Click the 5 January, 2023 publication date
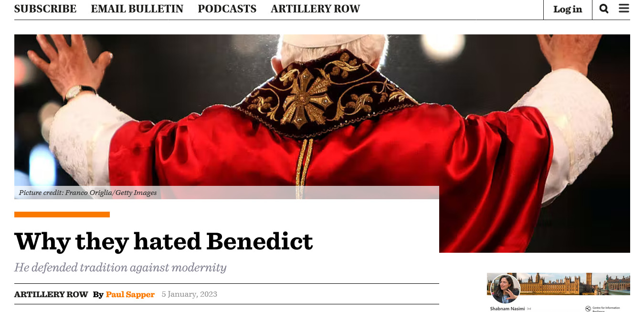Viewport: 644px width, 312px height. tap(190, 294)
